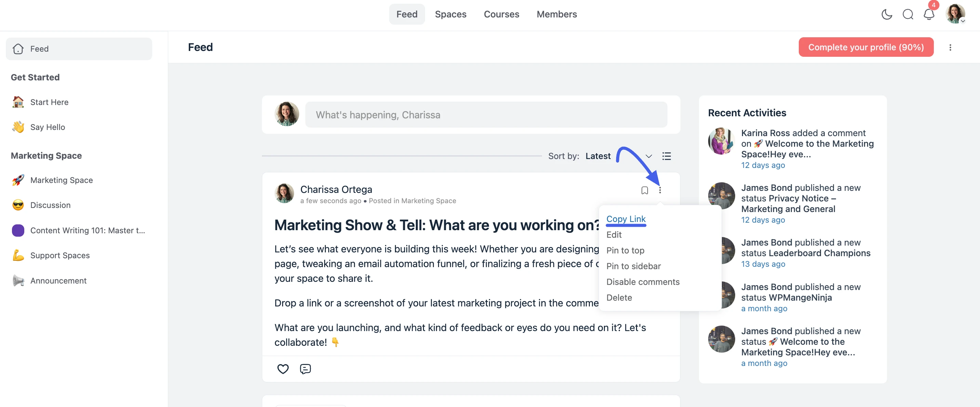Screen dimensions: 980x407
Task: Click the '13 days ago' timestamp
Action: click(763, 264)
